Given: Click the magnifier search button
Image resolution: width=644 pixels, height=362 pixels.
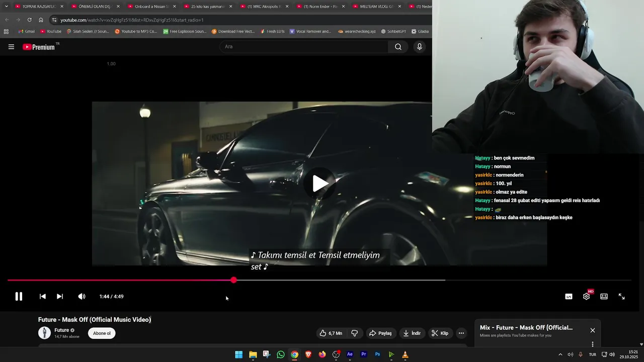Looking at the screenshot, I should tap(398, 47).
